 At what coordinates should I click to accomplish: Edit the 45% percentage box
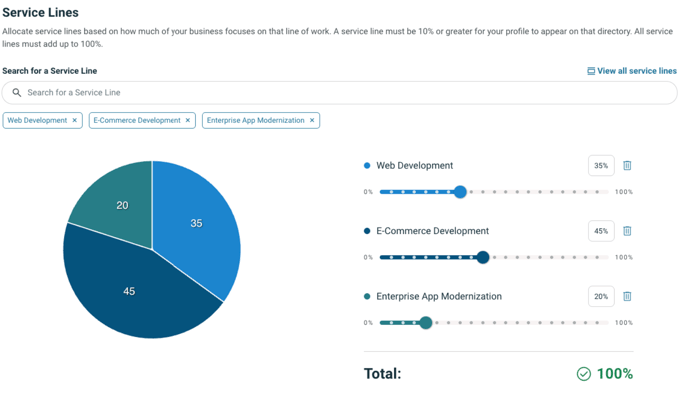click(x=601, y=231)
